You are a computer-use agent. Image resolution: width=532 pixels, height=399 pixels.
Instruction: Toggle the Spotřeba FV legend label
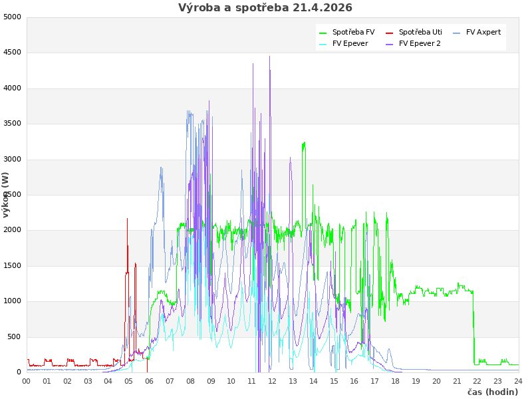(x=354, y=32)
